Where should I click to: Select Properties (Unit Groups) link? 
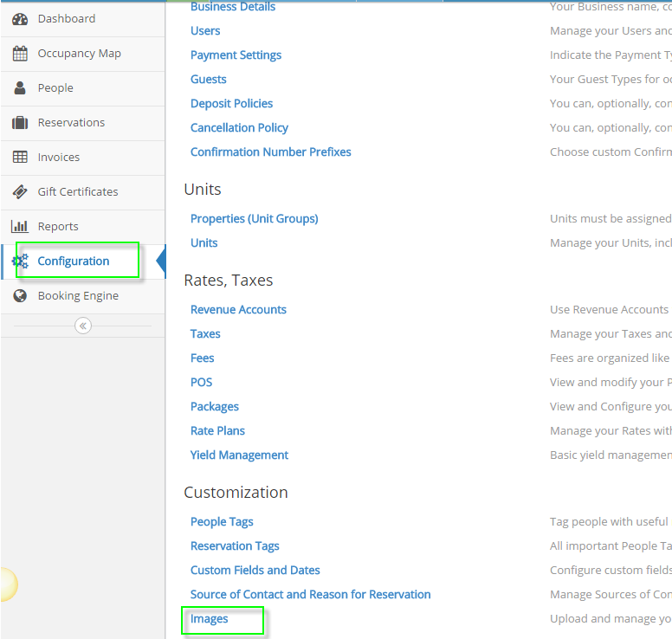[x=254, y=219]
